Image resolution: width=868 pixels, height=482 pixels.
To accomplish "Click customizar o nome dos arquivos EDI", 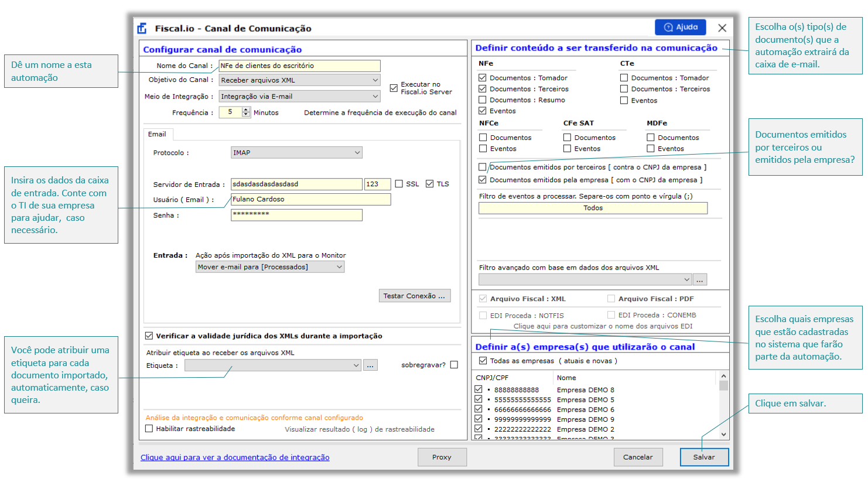I will pyautogui.click(x=603, y=326).
